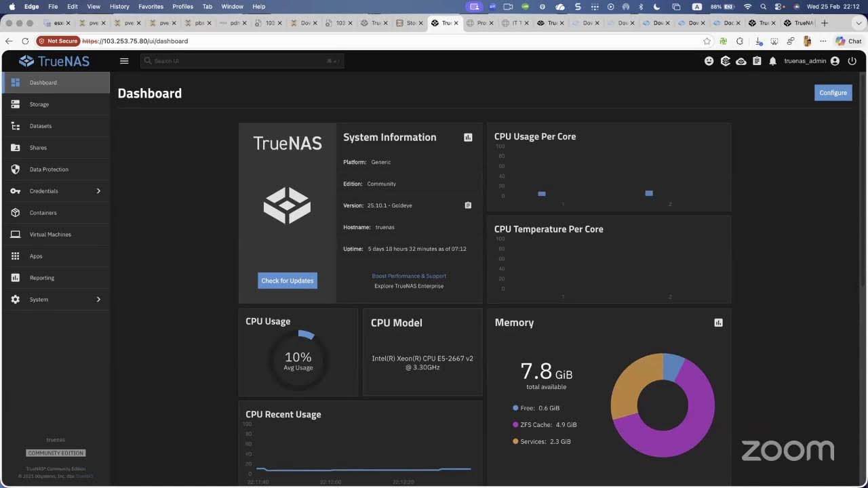The width and height of the screenshot is (868, 488).
Task: Open macOS Spotlight search icon
Action: point(764,7)
